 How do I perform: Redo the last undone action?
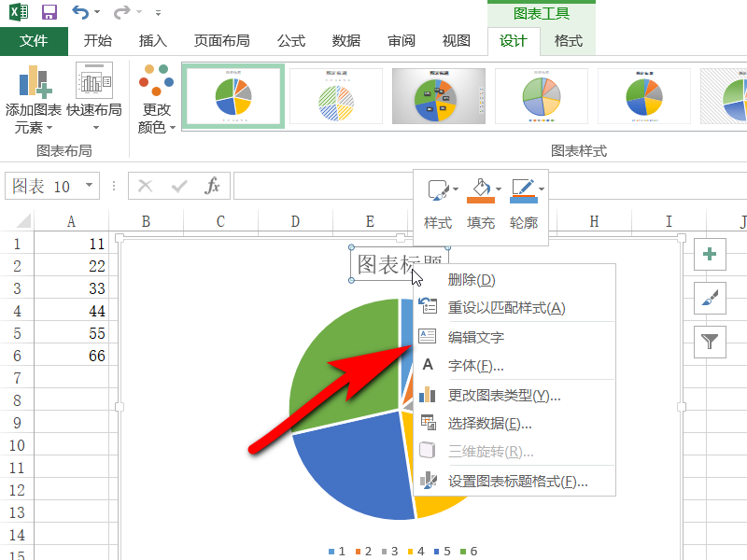(x=121, y=12)
